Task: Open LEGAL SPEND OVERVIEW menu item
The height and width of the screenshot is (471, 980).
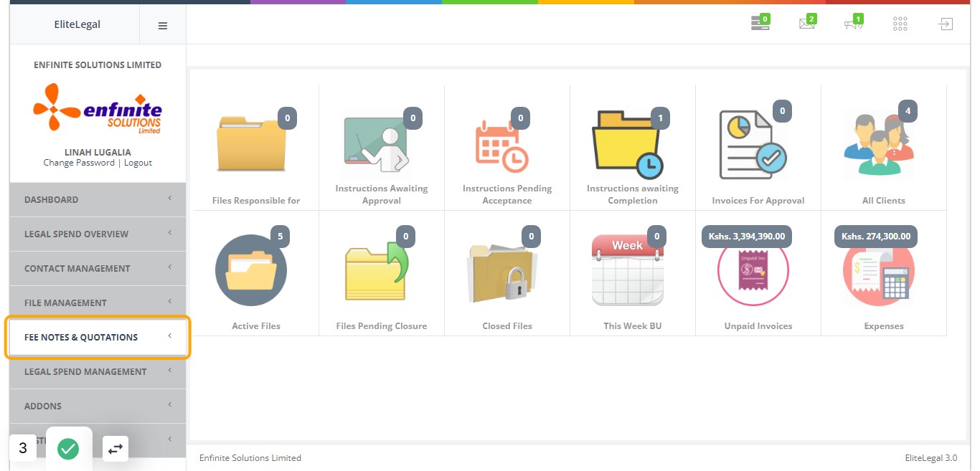Action: 98,234
